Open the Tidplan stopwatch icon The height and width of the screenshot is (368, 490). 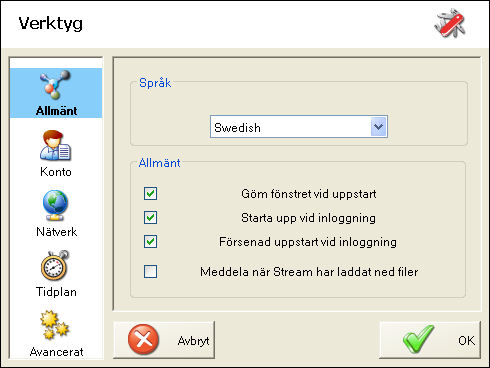coord(55,265)
